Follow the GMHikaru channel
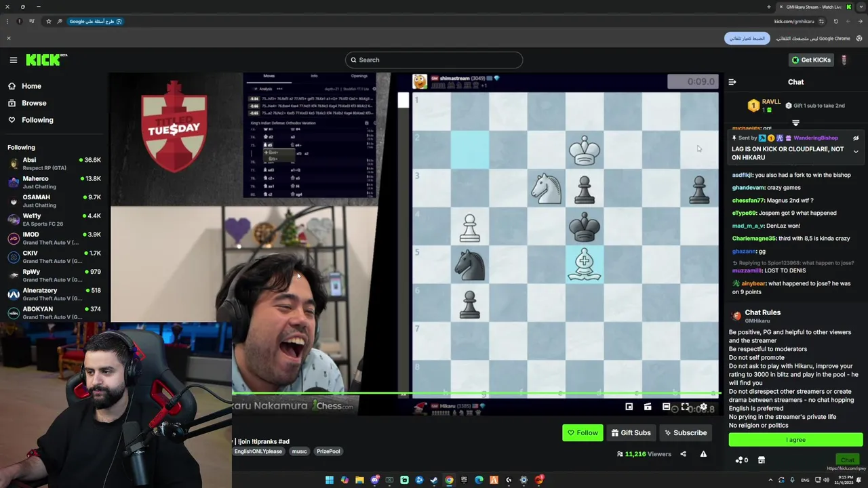This screenshot has width=868, height=488. (583, 432)
